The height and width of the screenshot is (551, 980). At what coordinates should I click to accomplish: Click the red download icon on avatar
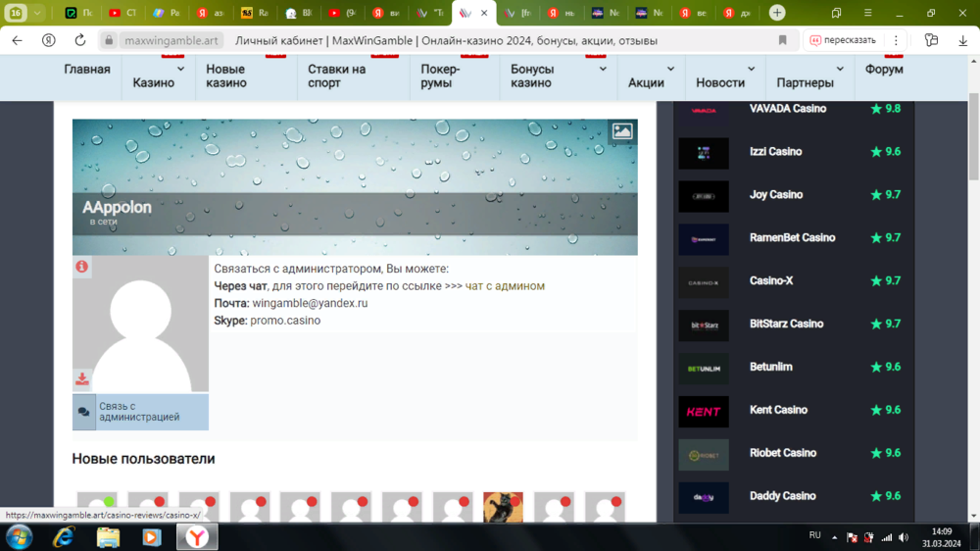(x=82, y=379)
